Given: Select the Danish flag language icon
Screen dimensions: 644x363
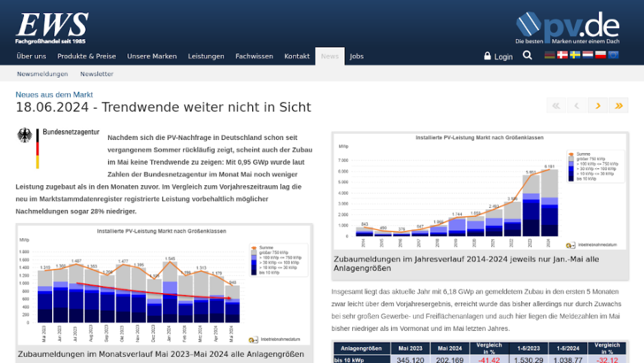Looking at the screenshot, I should (x=562, y=55).
